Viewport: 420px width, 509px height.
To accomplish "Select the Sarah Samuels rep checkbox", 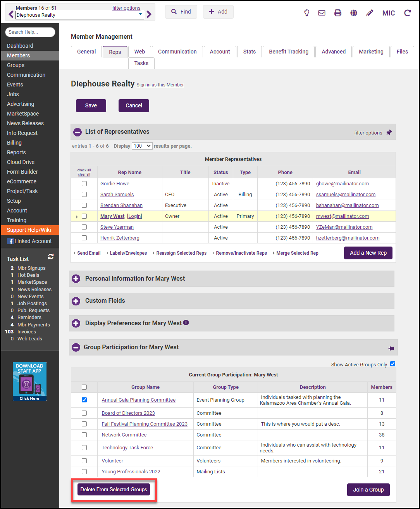I will point(84,195).
